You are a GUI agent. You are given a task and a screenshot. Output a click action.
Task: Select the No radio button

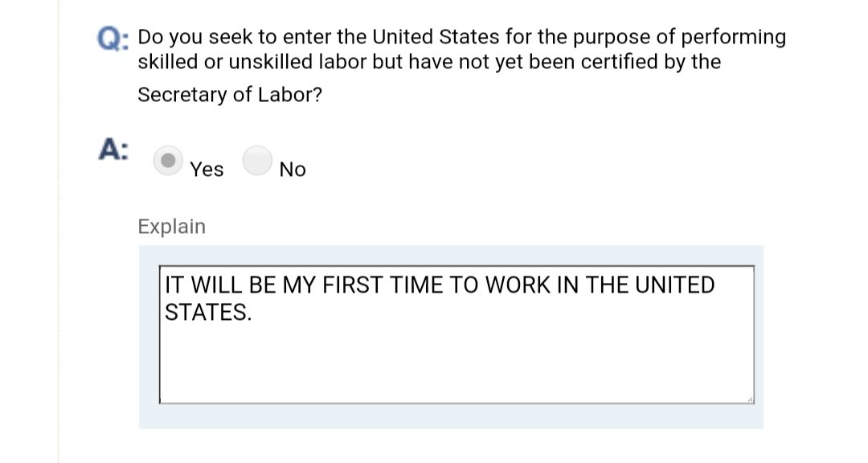click(x=257, y=161)
